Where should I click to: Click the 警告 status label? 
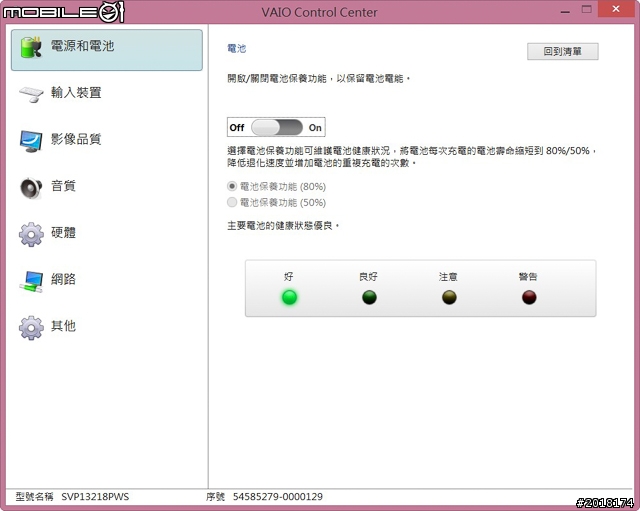click(x=528, y=277)
